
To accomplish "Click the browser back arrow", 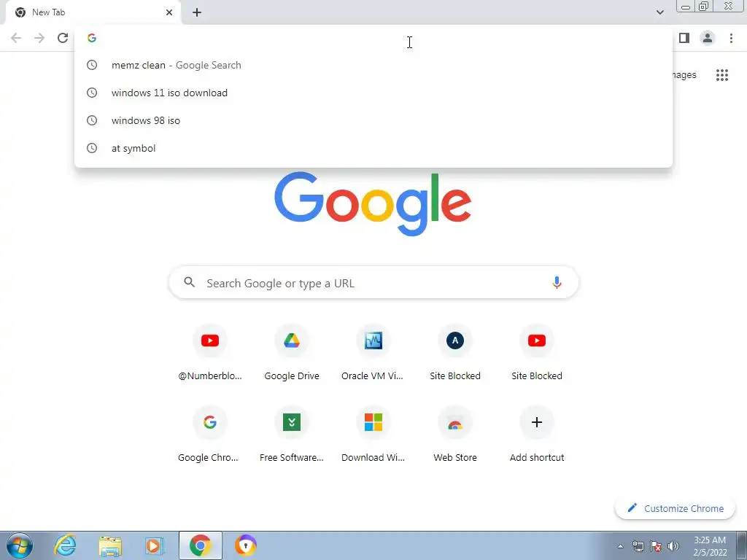I will [16, 38].
